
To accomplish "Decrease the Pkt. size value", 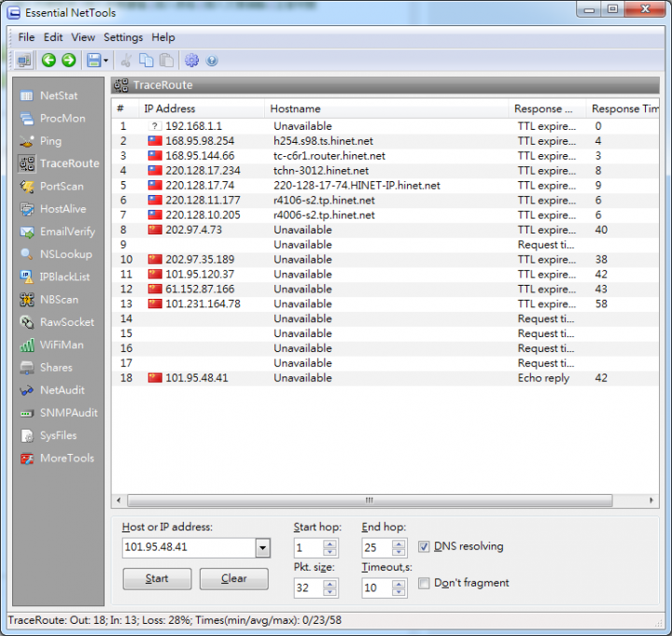I will pos(329,592).
